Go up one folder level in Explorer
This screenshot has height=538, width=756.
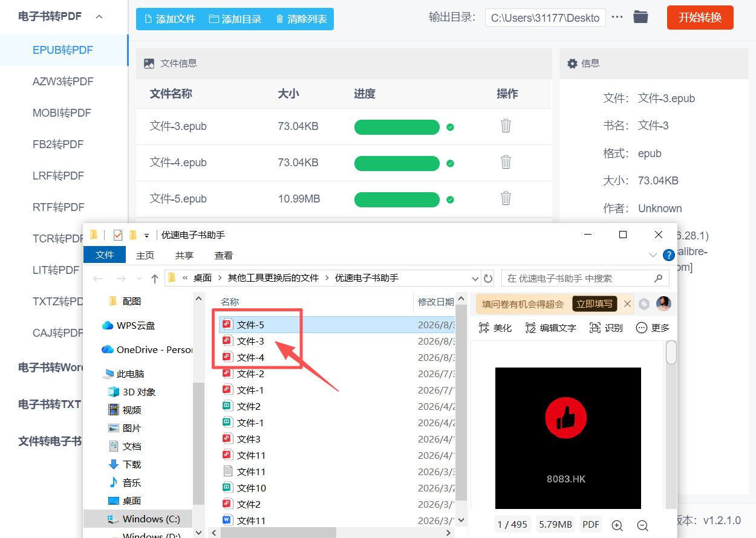(155, 279)
